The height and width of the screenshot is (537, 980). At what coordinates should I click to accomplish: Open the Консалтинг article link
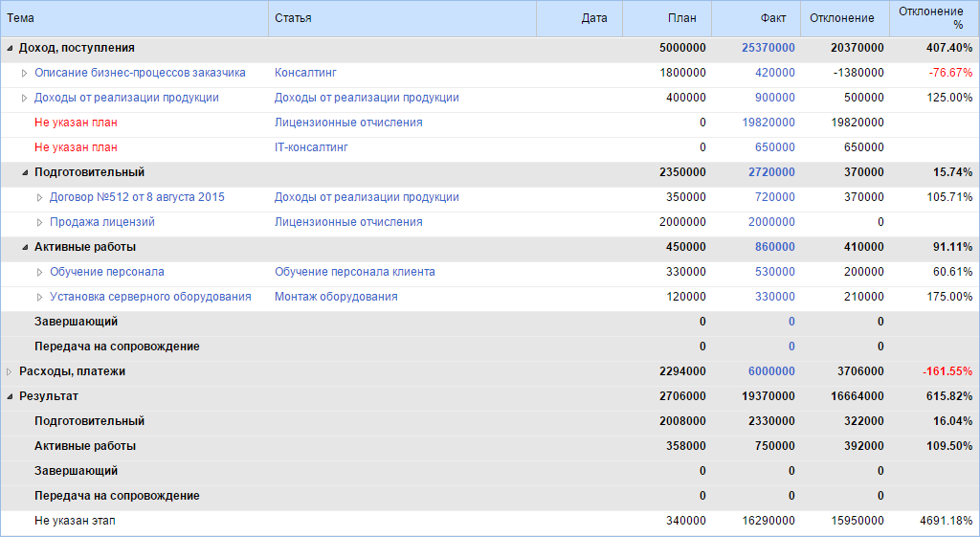(305, 73)
